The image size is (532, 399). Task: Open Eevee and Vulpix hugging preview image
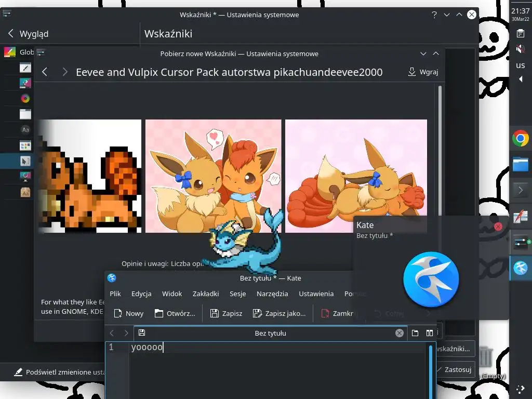213,176
